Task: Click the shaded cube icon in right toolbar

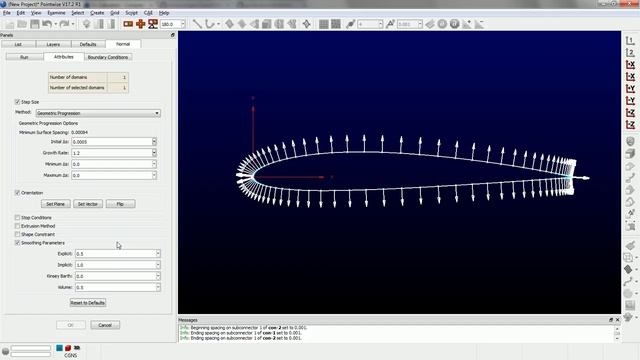Action: pyautogui.click(x=630, y=153)
